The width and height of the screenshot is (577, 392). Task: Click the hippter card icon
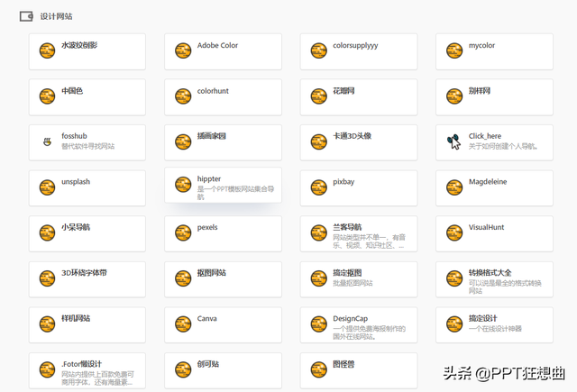183,185
